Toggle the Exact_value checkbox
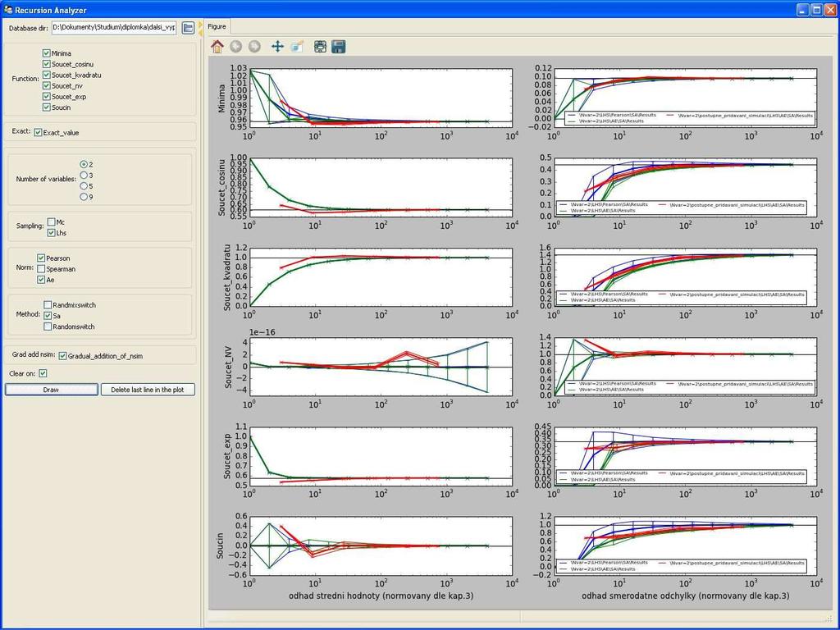 pyautogui.click(x=38, y=132)
